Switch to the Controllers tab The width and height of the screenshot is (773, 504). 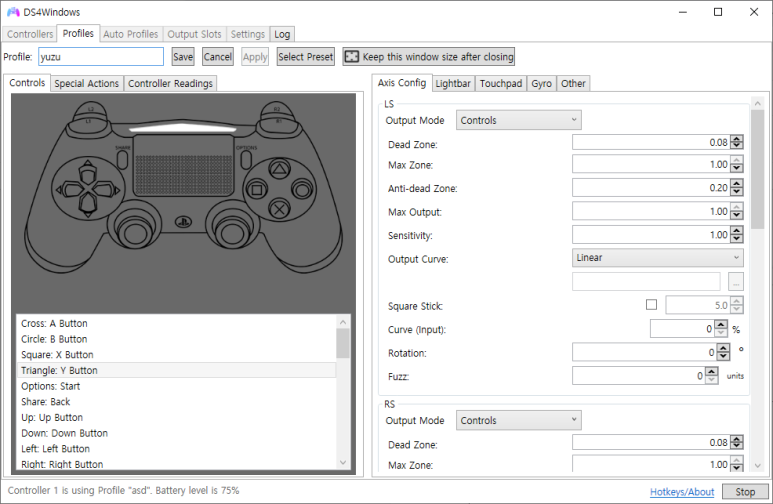click(x=30, y=34)
